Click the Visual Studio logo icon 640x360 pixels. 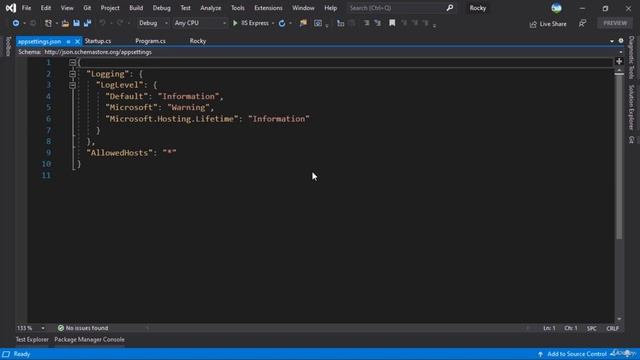pos(11,8)
